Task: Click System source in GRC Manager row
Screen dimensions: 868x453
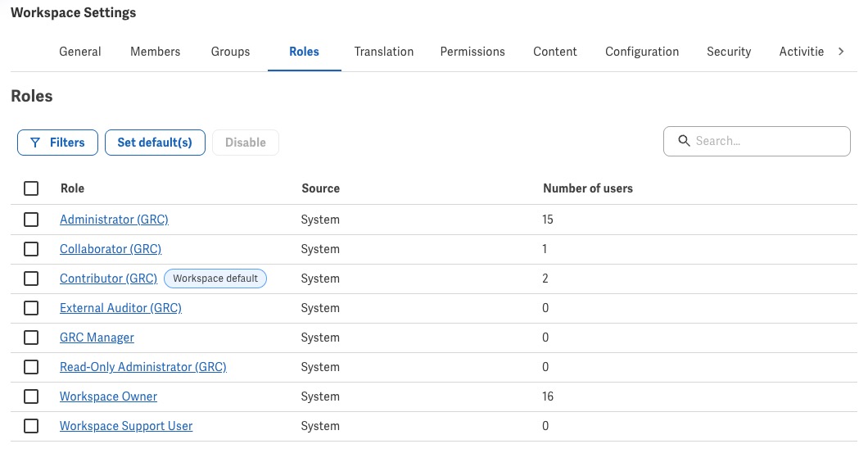Action: (x=320, y=337)
